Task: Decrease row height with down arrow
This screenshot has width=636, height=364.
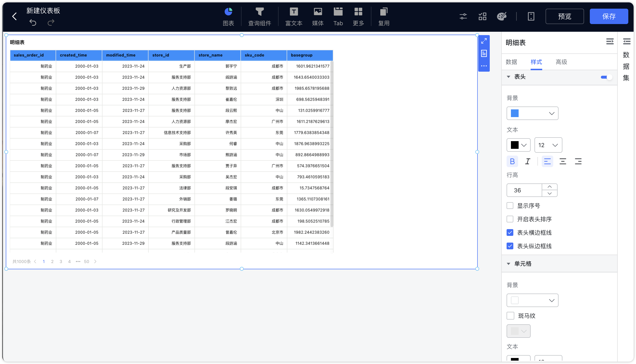Action: 549,194
